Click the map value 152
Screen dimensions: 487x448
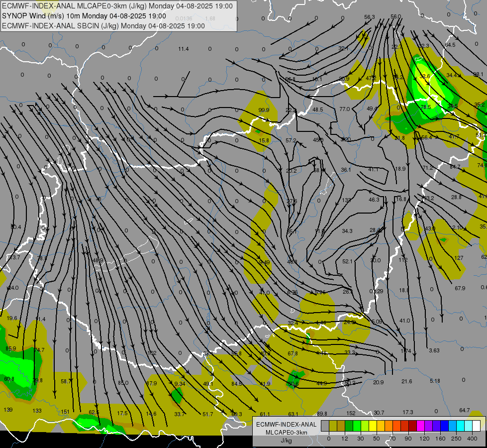tap(351, 413)
